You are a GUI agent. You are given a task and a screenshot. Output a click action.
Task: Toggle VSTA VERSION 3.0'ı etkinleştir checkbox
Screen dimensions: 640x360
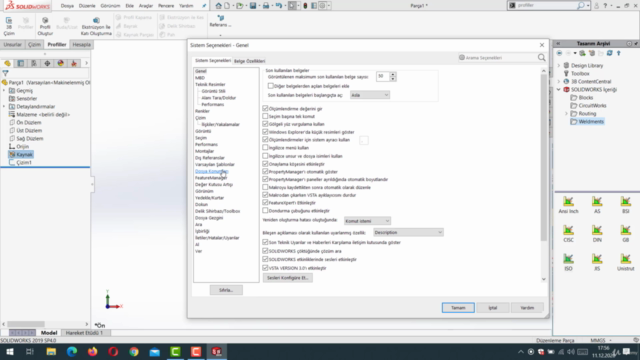tap(265, 268)
